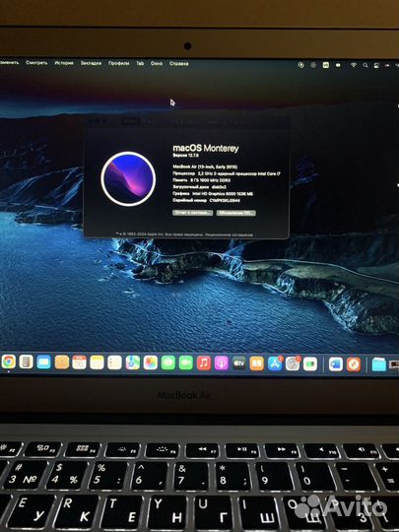Click the "Обновление ПО..." button

point(236,213)
